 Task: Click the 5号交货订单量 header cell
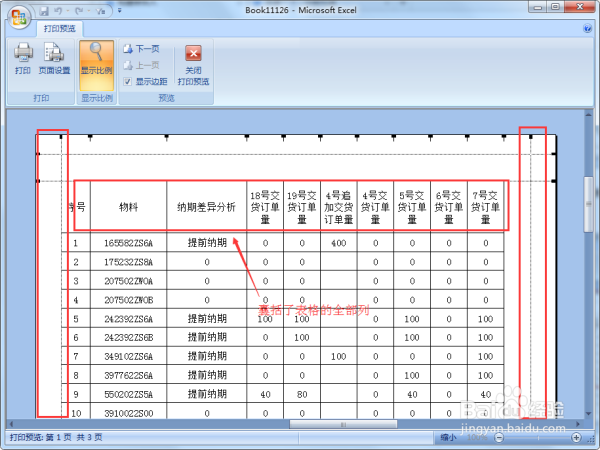coord(412,207)
